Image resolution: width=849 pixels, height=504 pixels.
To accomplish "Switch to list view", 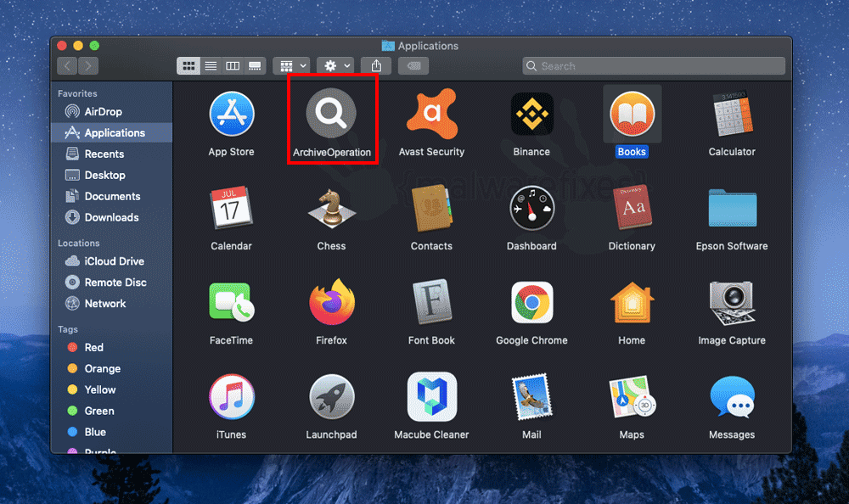I will [x=211, y=66].
